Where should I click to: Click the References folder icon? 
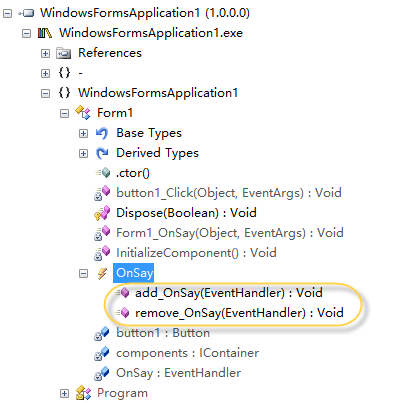[63, 53]
